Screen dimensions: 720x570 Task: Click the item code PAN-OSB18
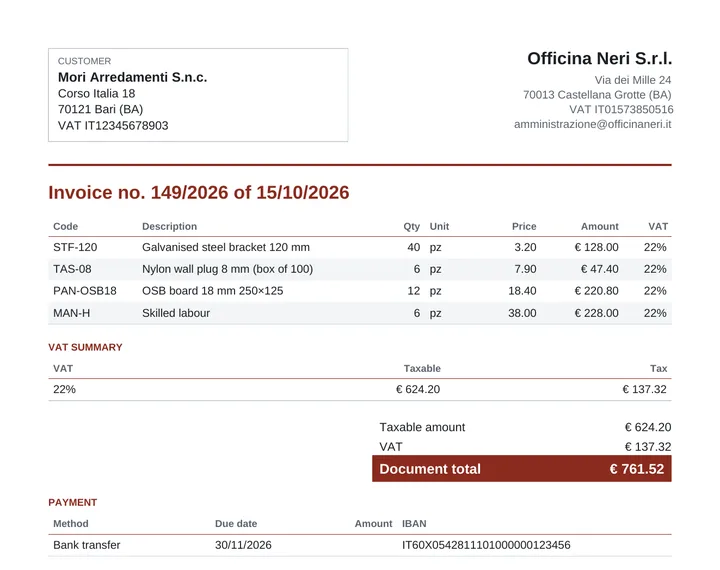pyautogui.click(x=85, y=291)
